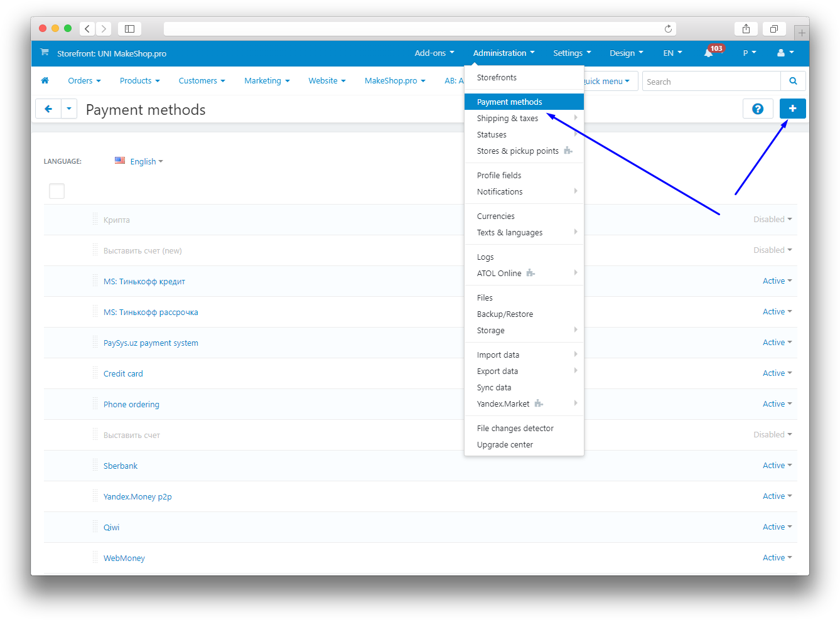Open the WebMoney payment method link
The height and width of the screenshot is (620, 840).
(124, 558)
